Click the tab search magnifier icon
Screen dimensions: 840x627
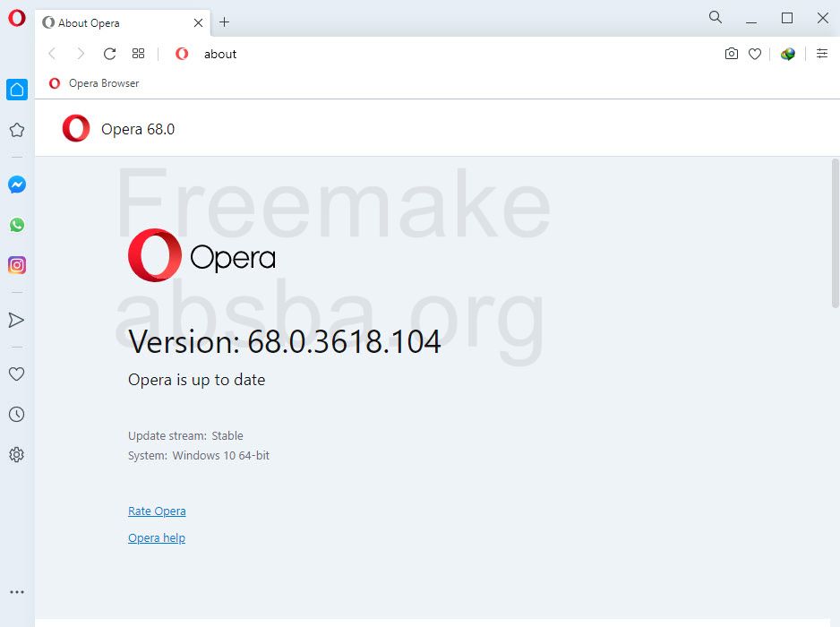click(x=716, y=17)
